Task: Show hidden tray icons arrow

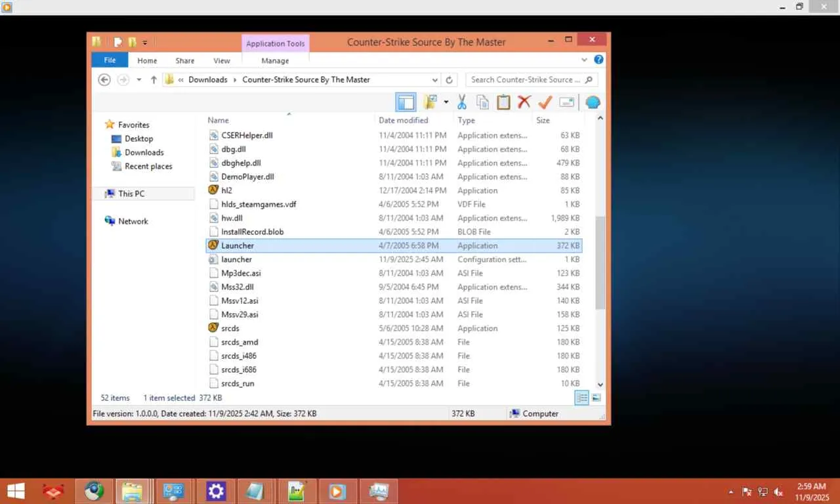Action: point(731,492)
